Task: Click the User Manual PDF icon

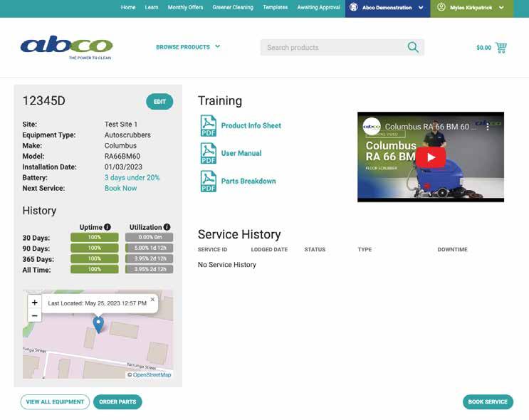Action: 208,153
